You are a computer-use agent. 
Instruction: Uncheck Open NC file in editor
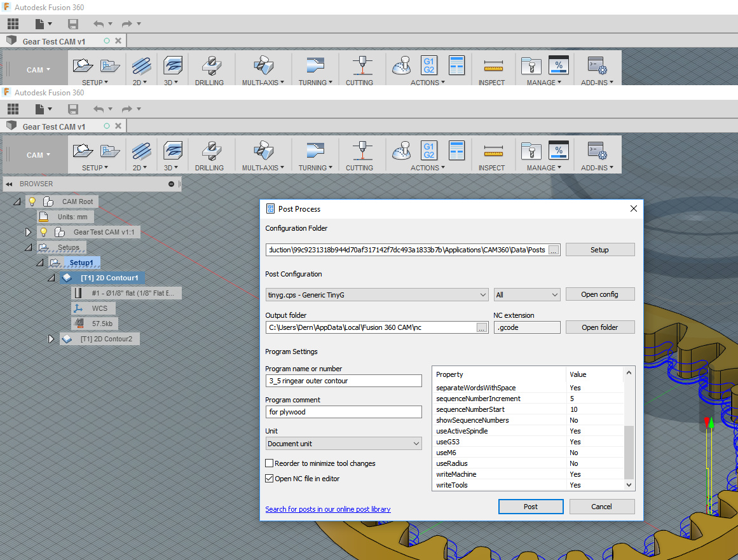click(270, 479)
